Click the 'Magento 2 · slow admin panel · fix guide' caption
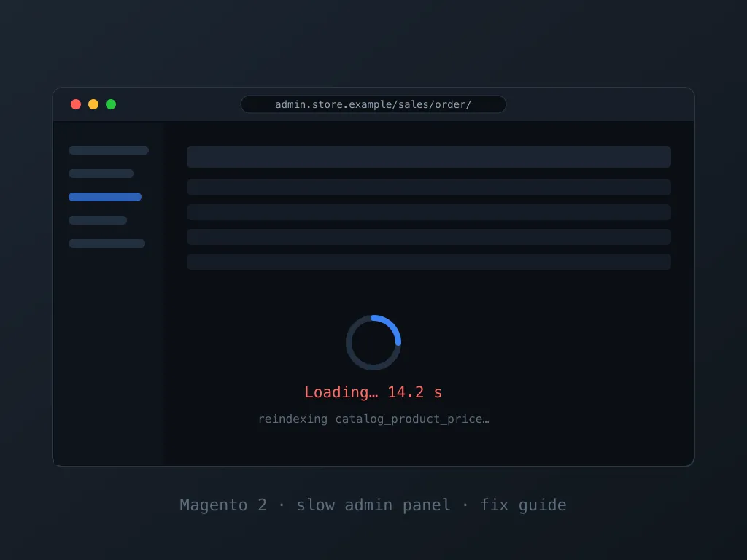 click(x=373, y=505)
